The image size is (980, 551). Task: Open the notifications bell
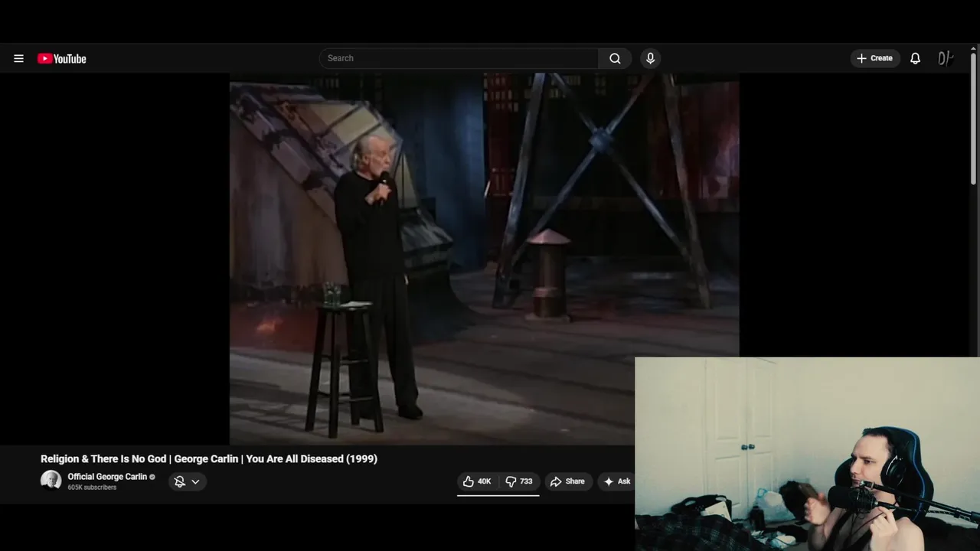(915, 58)
